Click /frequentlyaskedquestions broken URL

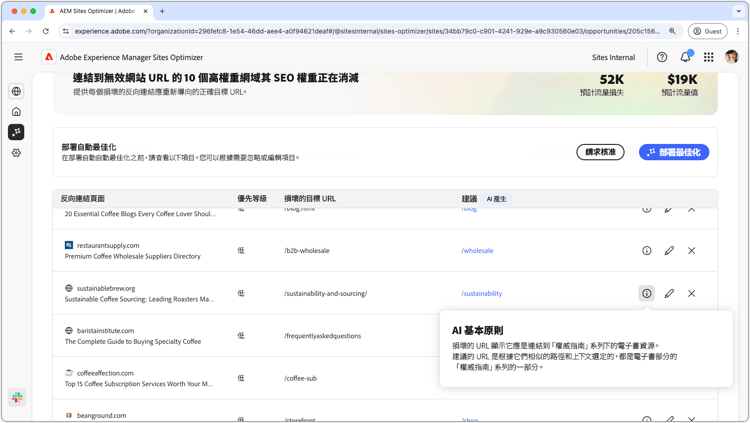pos(322,336)
